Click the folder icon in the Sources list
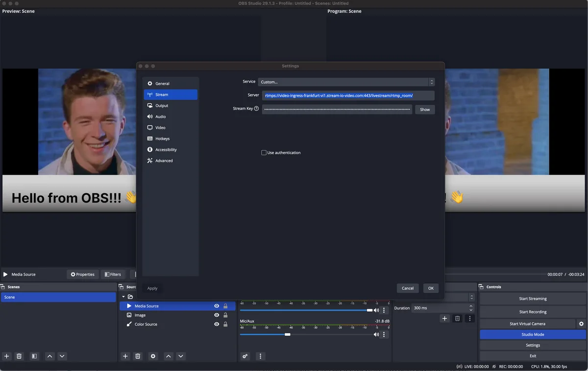Viewport: 588px width, 371px height. tap(130, 297)
